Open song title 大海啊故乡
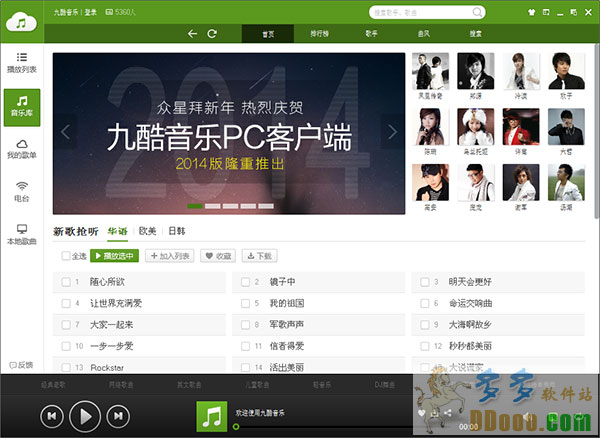The height and width of the screenshot is (438, 600). pyautogui.click(x=470, y=325)
